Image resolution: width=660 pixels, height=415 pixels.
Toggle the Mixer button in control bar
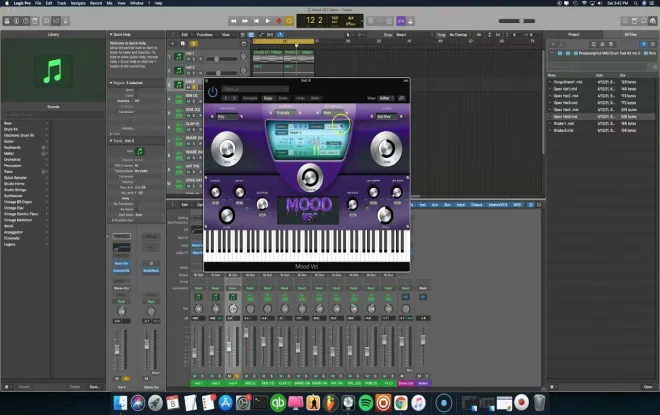56,21
